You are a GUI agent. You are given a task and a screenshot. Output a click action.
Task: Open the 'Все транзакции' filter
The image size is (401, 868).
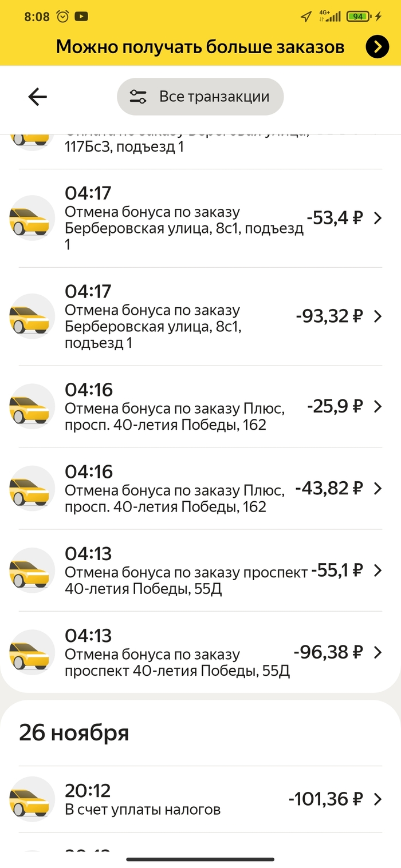coord(200,97)
